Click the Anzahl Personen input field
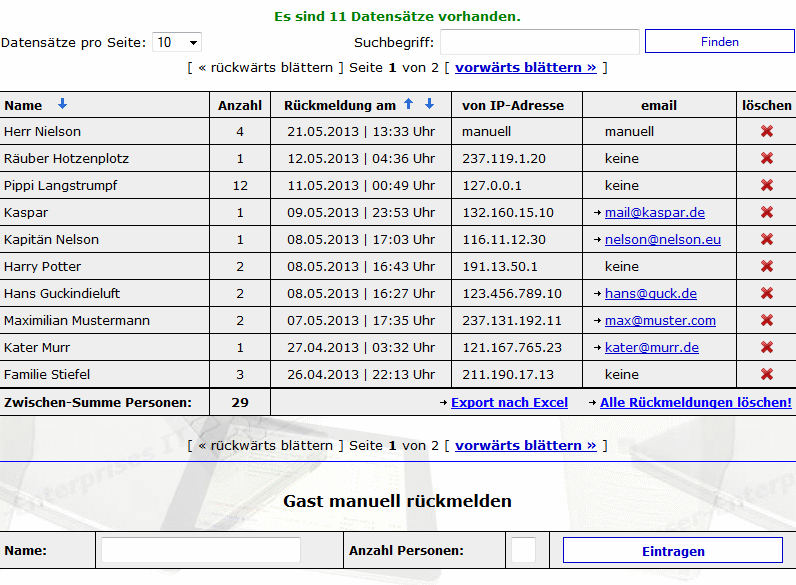This screenshot has height=585, width=796. click(x=523, y=550)
